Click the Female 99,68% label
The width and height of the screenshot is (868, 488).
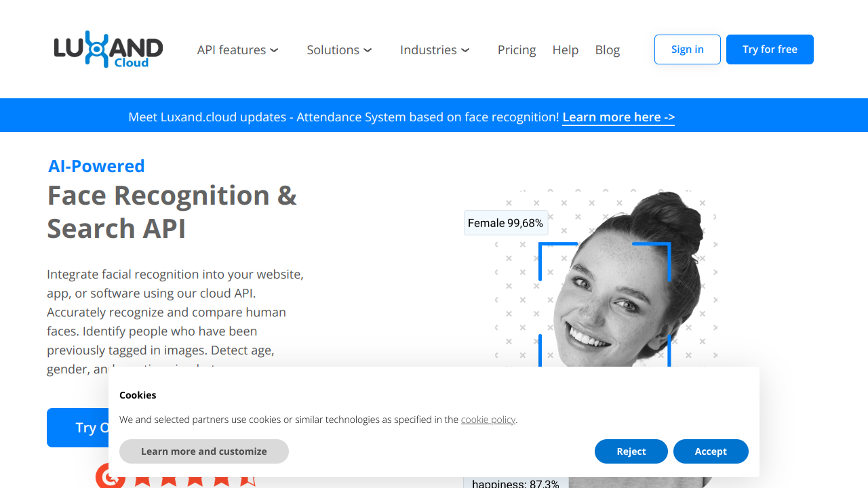(506, 223)
